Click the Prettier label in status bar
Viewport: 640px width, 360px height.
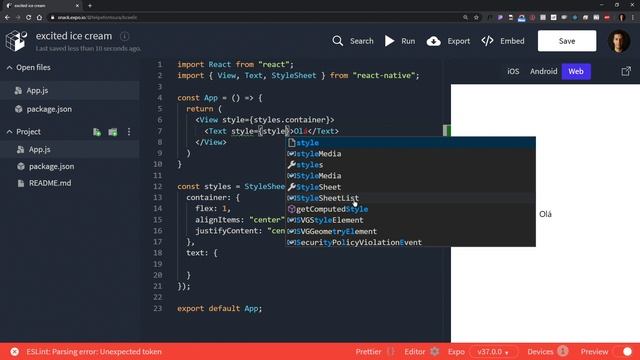(368, 351)
